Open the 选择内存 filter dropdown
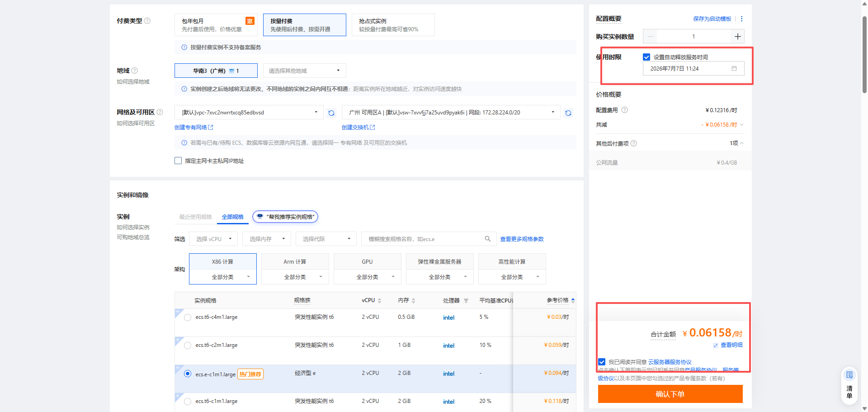 (x=267, y=239)
